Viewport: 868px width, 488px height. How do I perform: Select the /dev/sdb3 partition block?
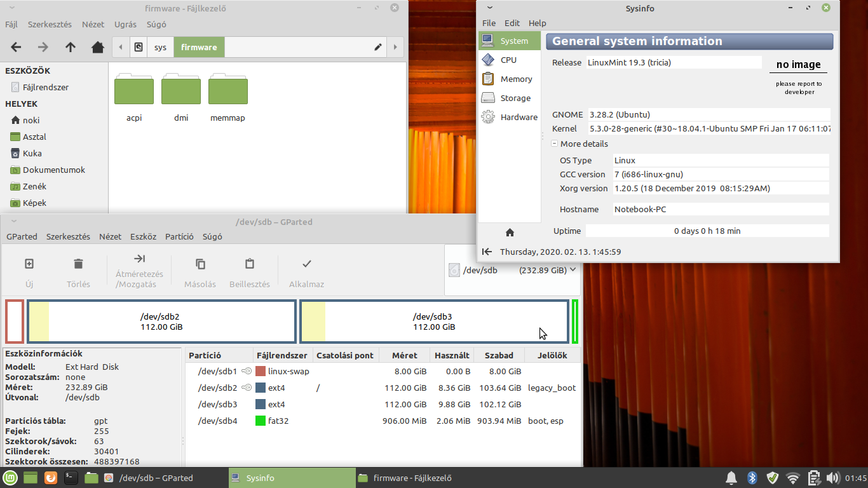434,322
